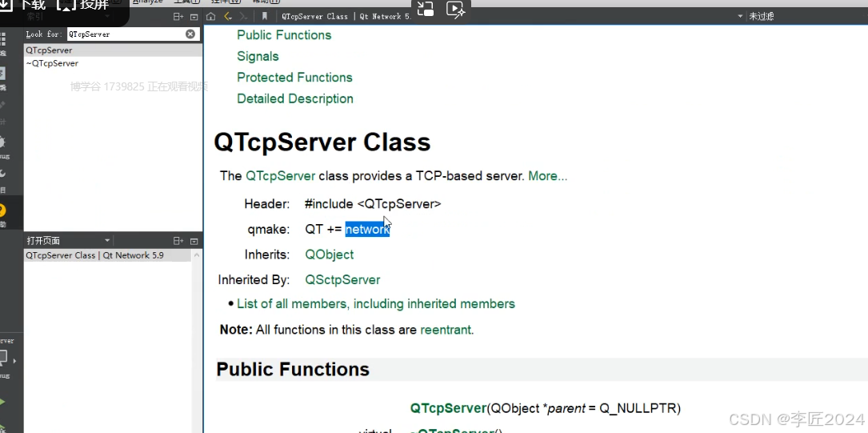Image resolution: width=868 pixels, height=433 pixels.
Task: Jump to Protected Functions contents link
Action: (x=294, y=78)
